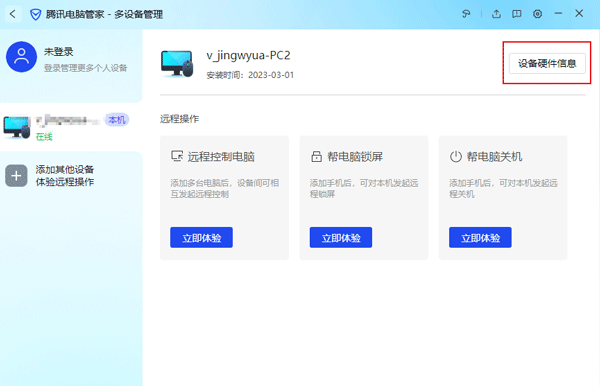Click the power icon on 帮电脑关机
This screenshot has height=386, width=600.
(455, 156)
